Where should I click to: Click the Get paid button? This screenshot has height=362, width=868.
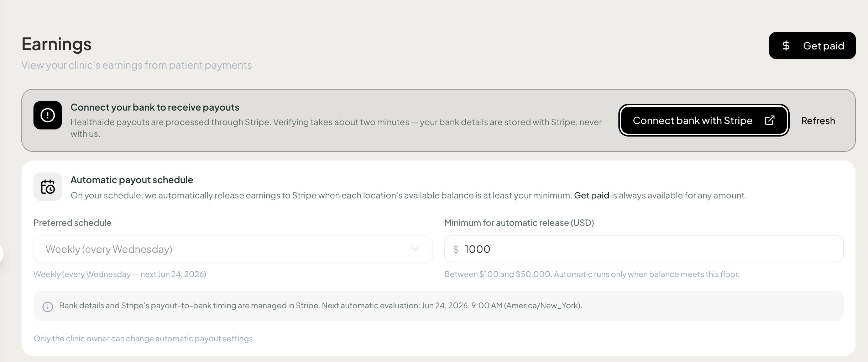pos(812,46)
